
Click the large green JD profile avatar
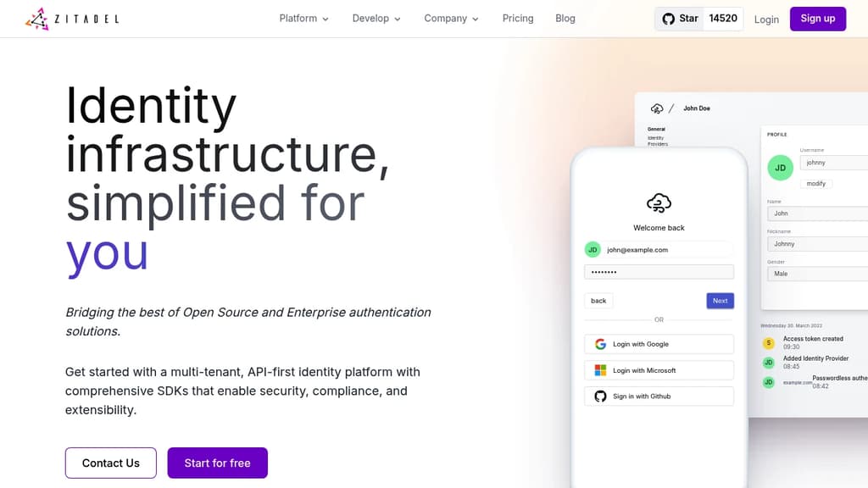coord(780,168)
